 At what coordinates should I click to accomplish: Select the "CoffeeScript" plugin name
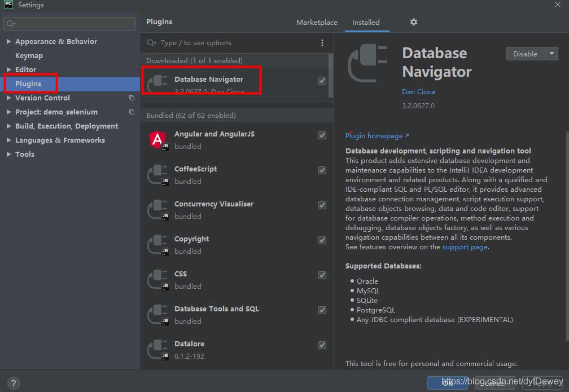pos(195,169)
